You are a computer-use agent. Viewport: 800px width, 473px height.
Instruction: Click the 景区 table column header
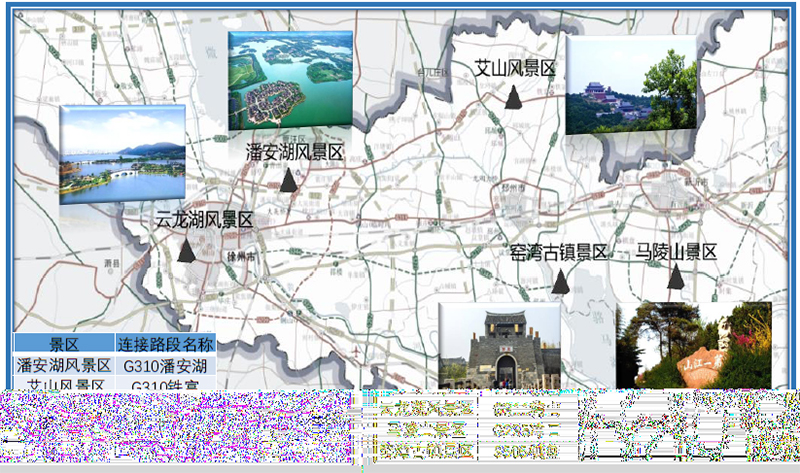point(64,344)
